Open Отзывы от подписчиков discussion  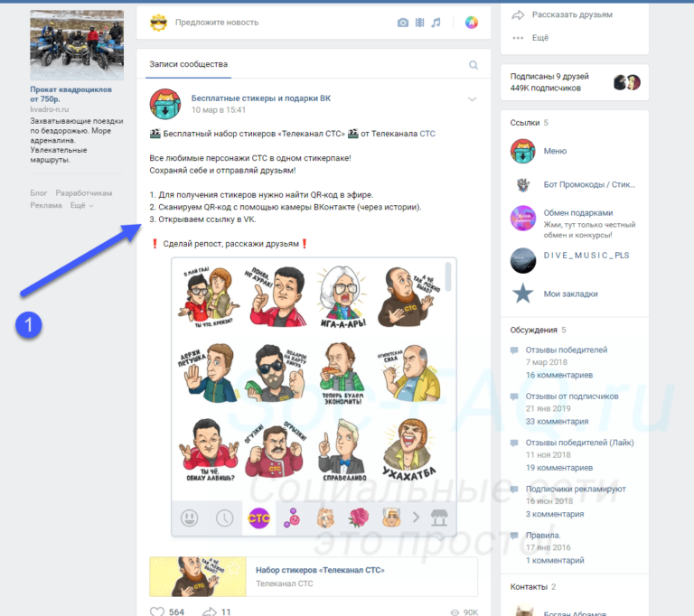[x=572, y=397]
